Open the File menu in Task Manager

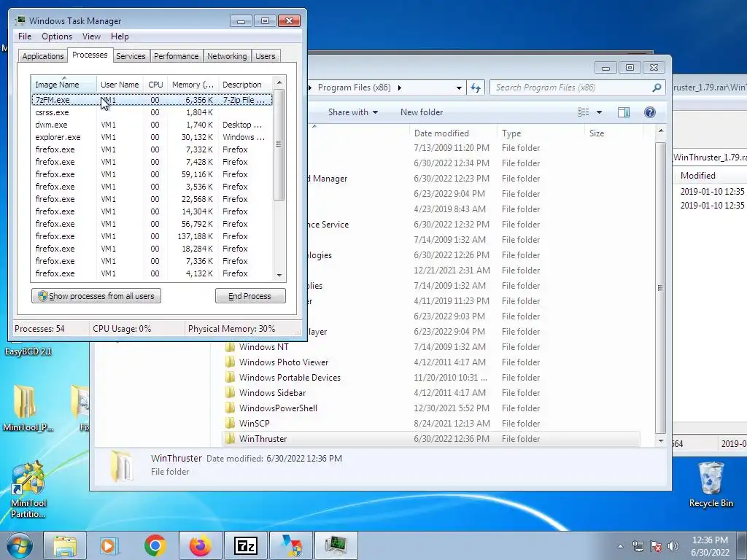pos(25,36)
